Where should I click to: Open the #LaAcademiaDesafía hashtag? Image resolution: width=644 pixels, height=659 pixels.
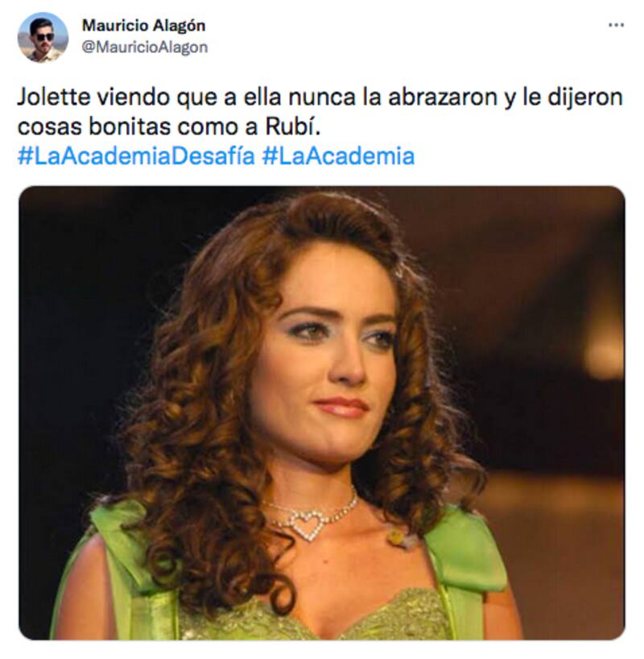coord(136,156)
